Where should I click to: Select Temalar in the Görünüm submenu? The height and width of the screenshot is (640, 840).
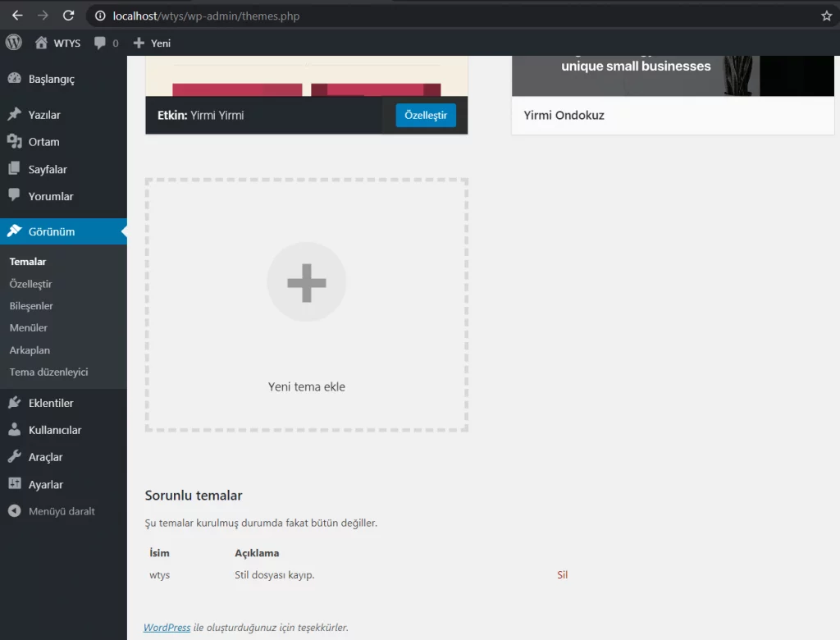[x=27, y=261]
